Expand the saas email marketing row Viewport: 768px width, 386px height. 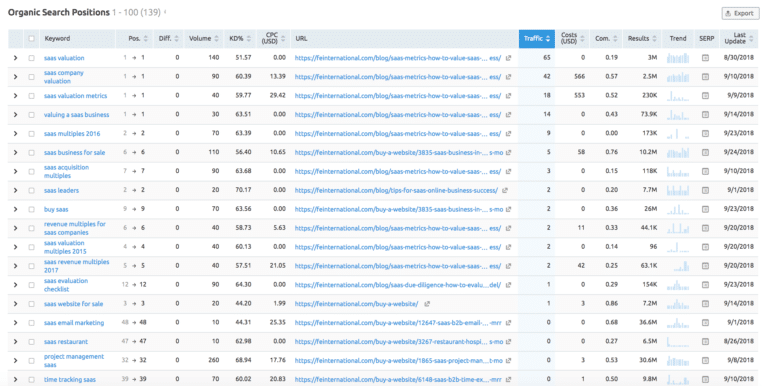pos(15,322)
